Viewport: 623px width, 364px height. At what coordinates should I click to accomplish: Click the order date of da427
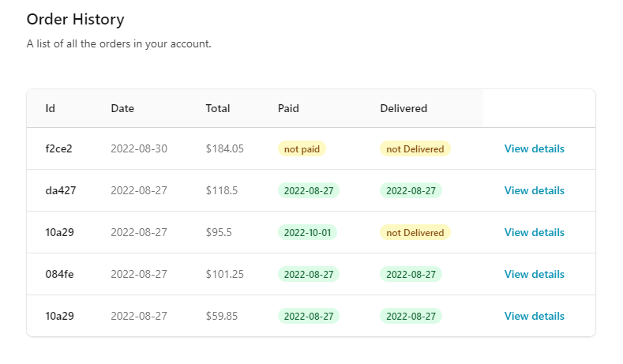pyautogui.click(x=139, y=190)
